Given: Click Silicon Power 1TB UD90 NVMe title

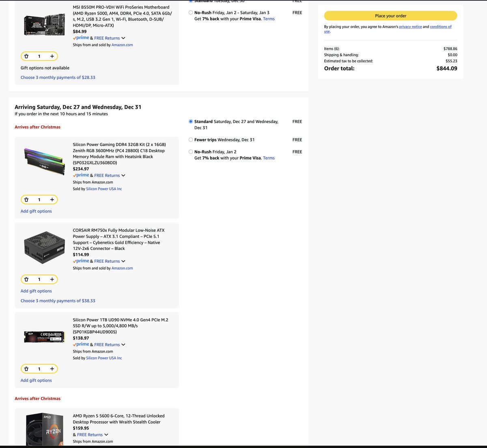Looking at the screenshot, I should tap(121, 326).
